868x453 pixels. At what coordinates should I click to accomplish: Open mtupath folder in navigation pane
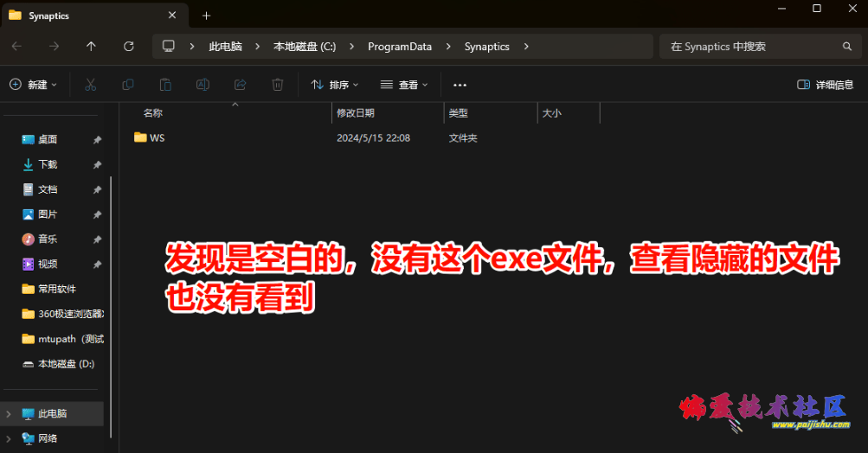71,339
